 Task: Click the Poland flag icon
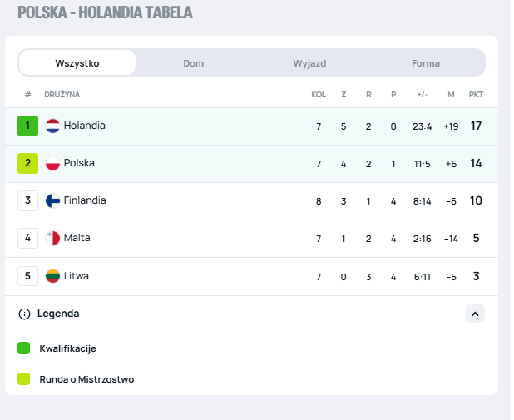pos(53,163)
